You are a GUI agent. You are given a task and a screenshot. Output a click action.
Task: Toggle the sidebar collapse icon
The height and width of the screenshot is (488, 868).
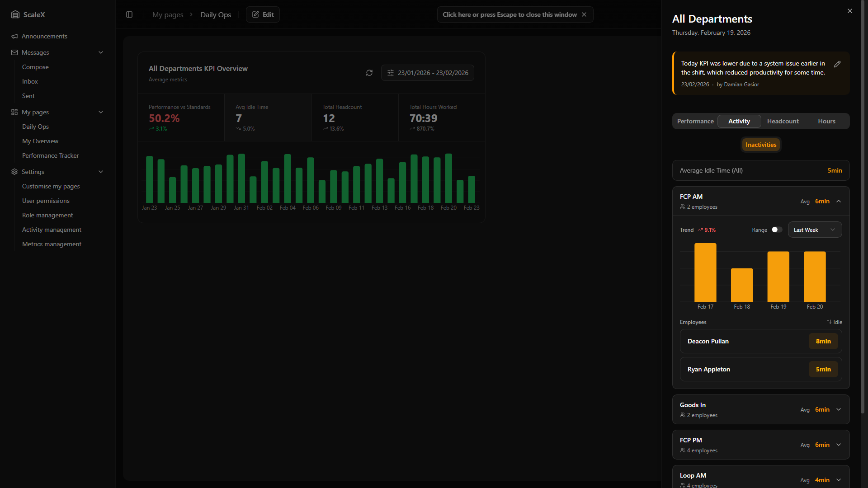click(129, 14)
